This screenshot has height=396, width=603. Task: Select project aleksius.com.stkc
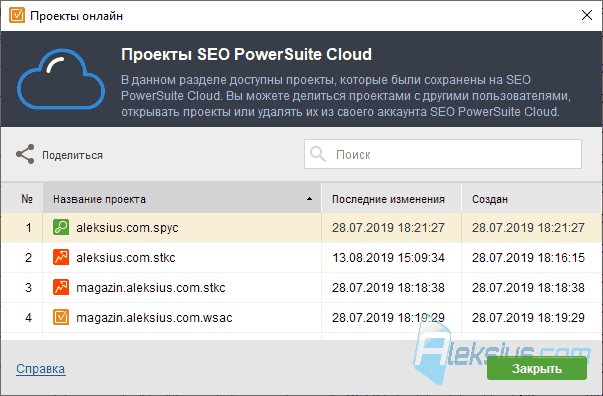coord(126,258)
